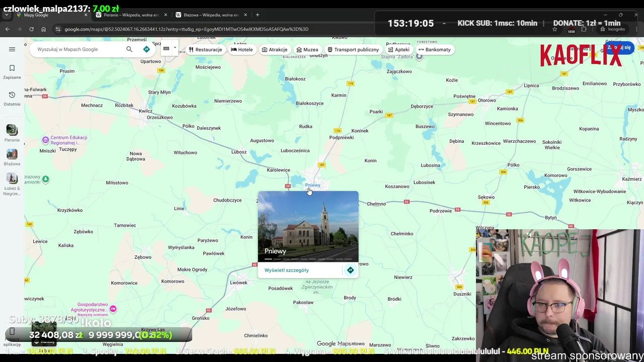Viewport: 644px width, 362px height.
Task: Open the browser extensions puzzle icon
Action: click(584, 29)
